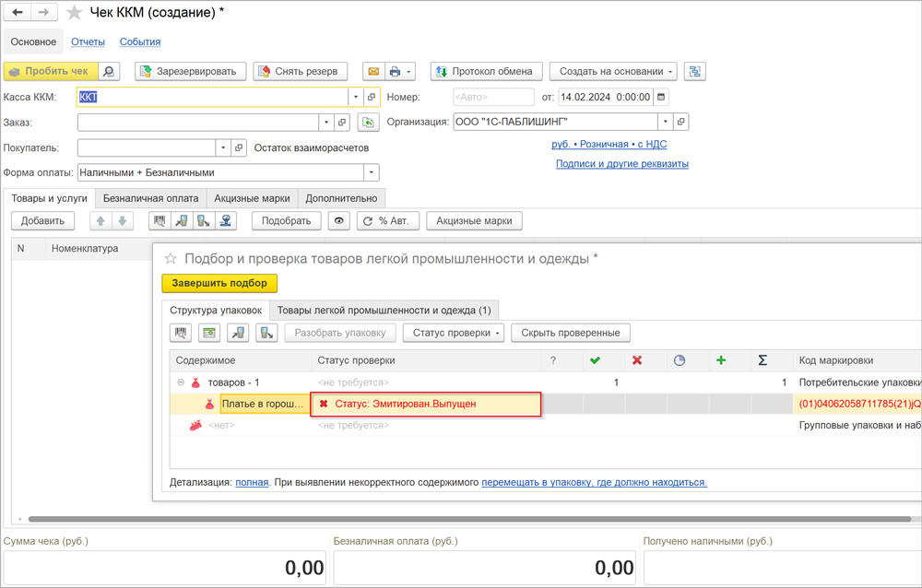Click the eye icon in goods toolbar
The image size is (922, 588).
tap(340, 220)
